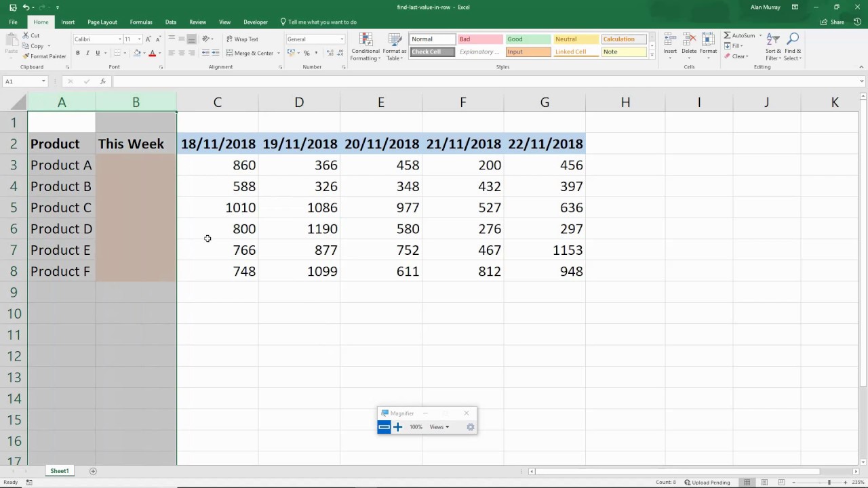Center text horizontally in the cell
Viewport: 868px width, 488px height.
(x=182, y=53)
